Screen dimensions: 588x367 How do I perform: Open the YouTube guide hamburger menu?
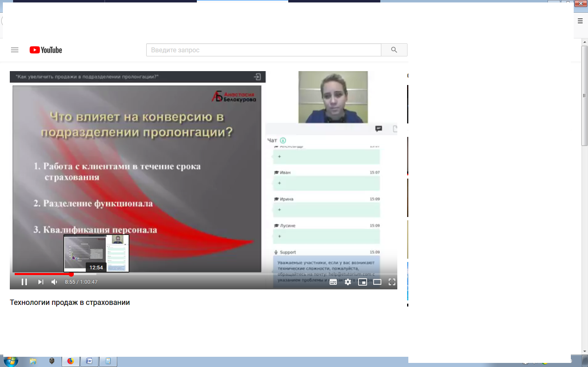point(15,50)
